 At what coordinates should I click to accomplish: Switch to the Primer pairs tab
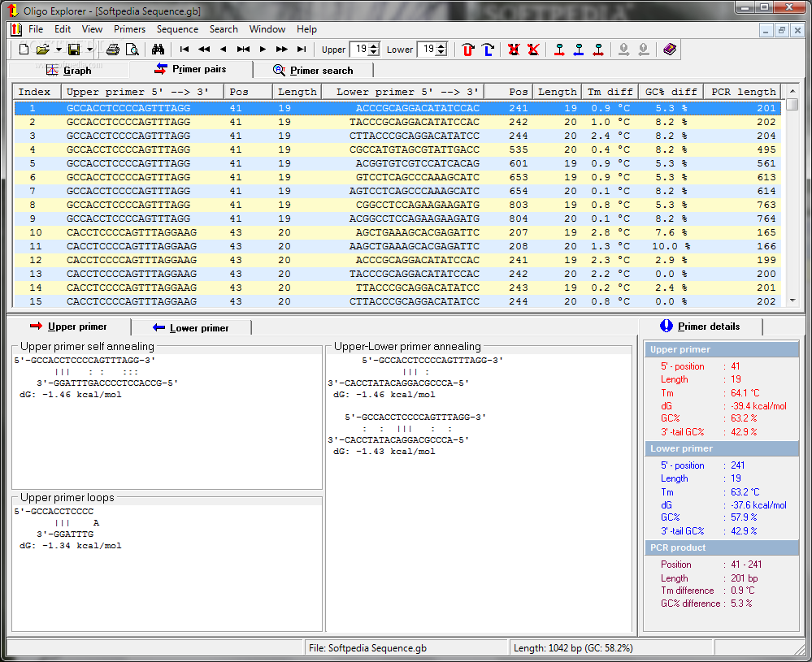coord(190,69)
